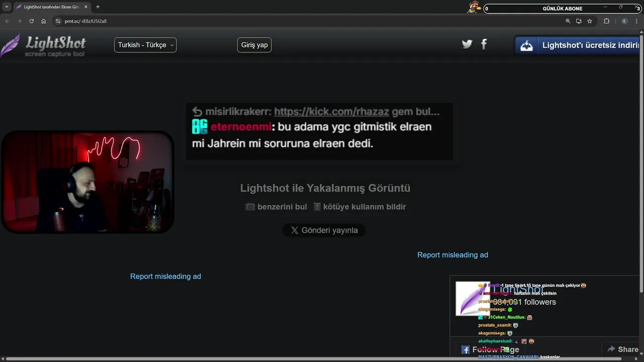Open LightShot's Facebook icon in header
This screenshot has height=362, width=644.
[484, 44]
